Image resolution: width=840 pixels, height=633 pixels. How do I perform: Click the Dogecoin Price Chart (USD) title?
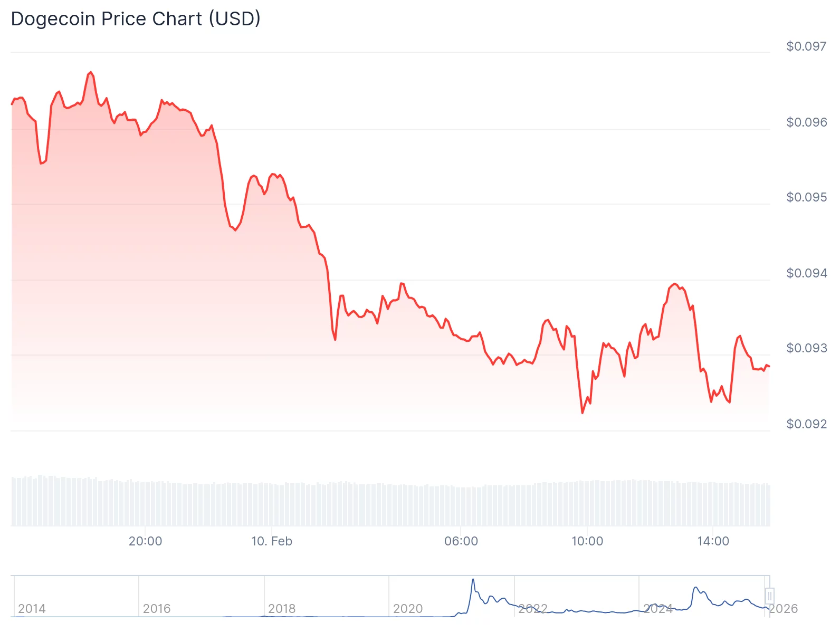(136, 19)
